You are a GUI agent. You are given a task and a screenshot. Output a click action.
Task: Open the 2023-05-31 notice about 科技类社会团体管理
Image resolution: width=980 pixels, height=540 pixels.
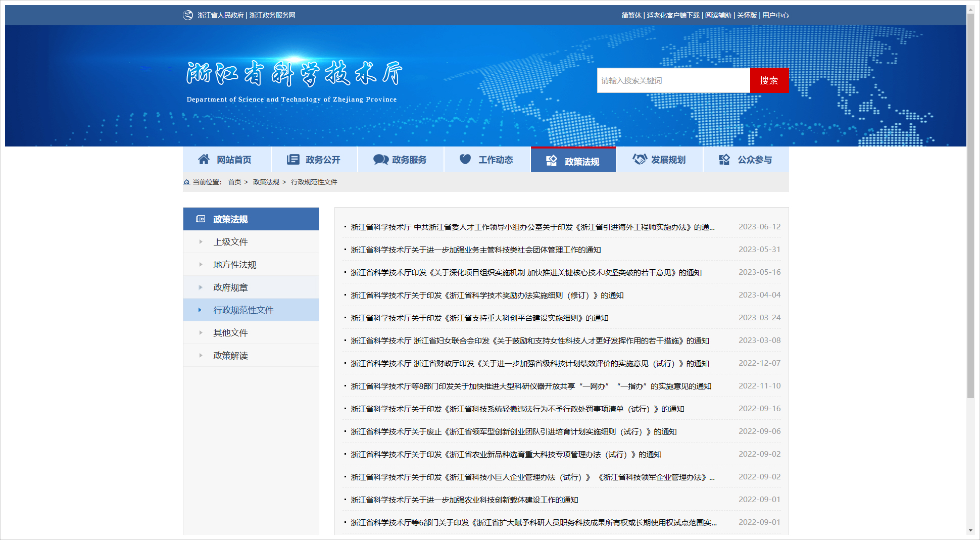click(x=475, y=250)
